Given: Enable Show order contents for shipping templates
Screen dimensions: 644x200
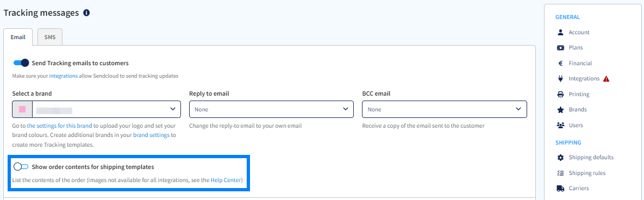Looking at the screenshot, I should coord(21,167).
